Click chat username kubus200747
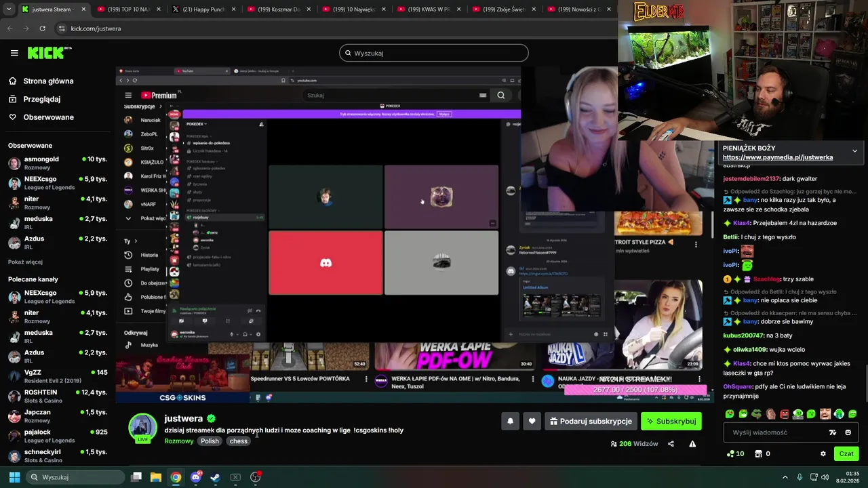This screenshot has height=488, width=868. 743,335
